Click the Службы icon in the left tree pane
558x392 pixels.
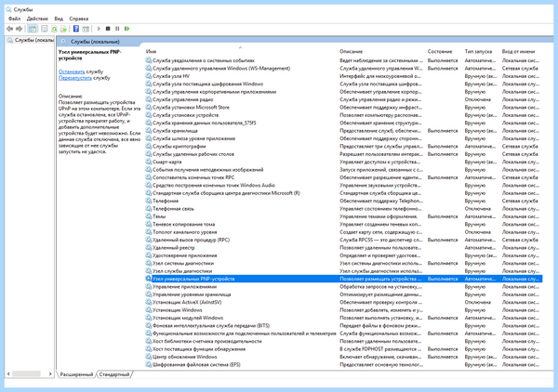pos(10,40)
